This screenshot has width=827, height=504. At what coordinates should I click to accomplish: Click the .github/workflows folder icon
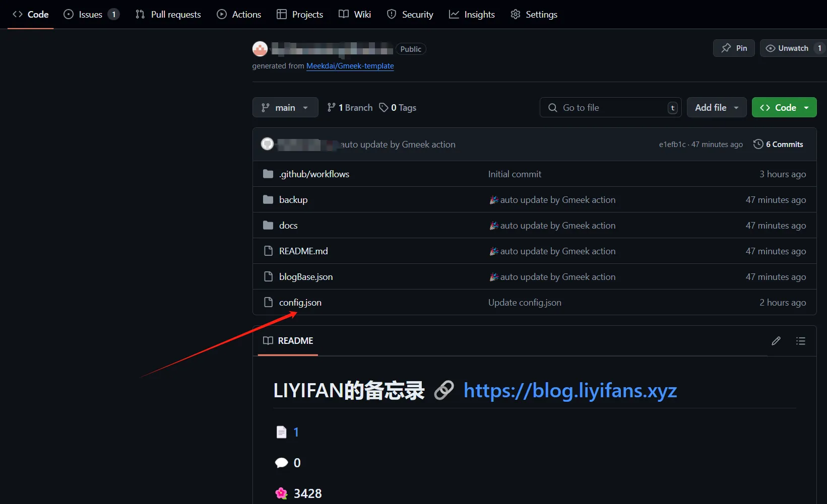[x=268, y=174]
